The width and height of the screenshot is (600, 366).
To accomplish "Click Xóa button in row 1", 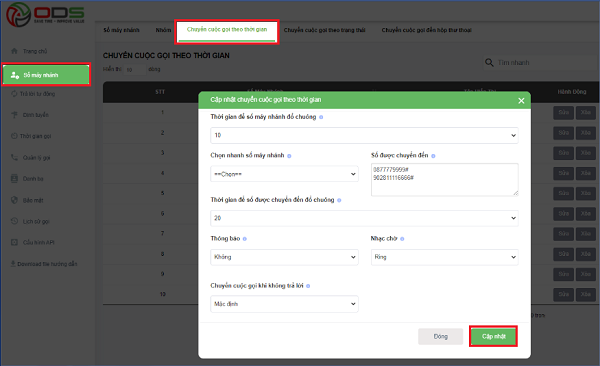I will [585, 113].
